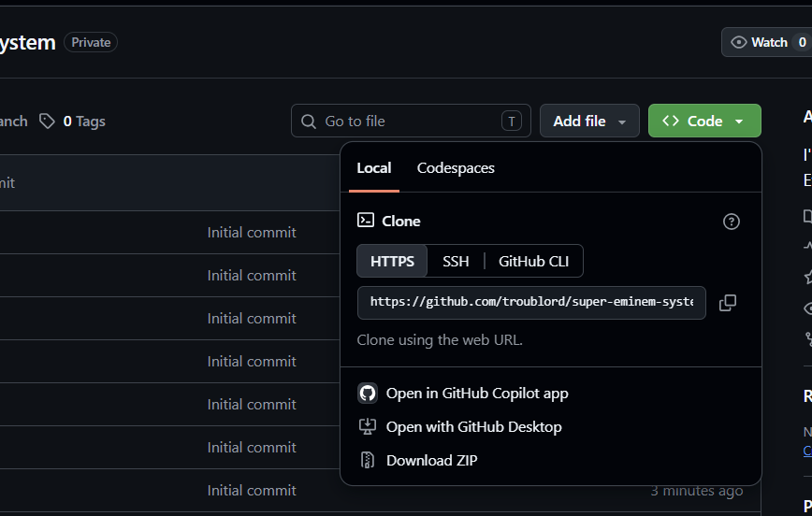Click the code brackets icon on Code button
812x516 pixels.
click(x=671, y=121)
